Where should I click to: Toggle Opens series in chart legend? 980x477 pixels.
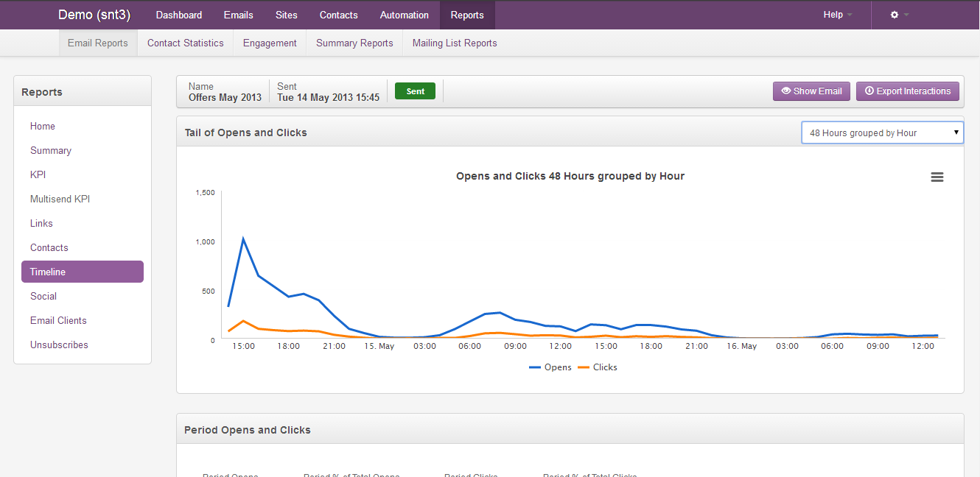550,367
